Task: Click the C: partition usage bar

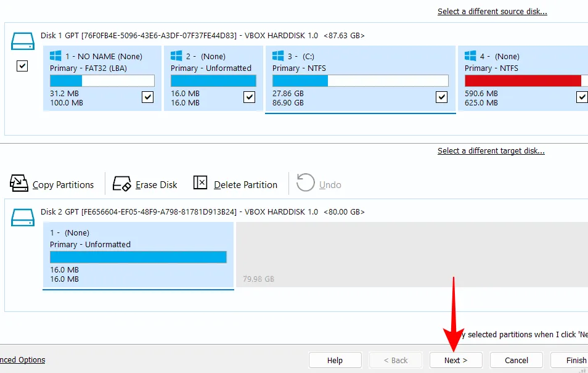Action: click(361, 81)
